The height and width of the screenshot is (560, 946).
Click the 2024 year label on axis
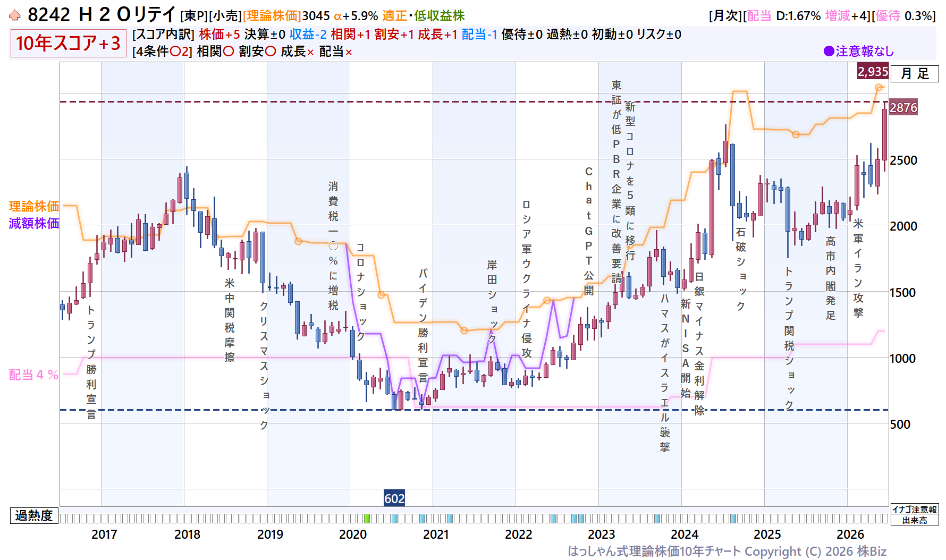click(685, 534)
